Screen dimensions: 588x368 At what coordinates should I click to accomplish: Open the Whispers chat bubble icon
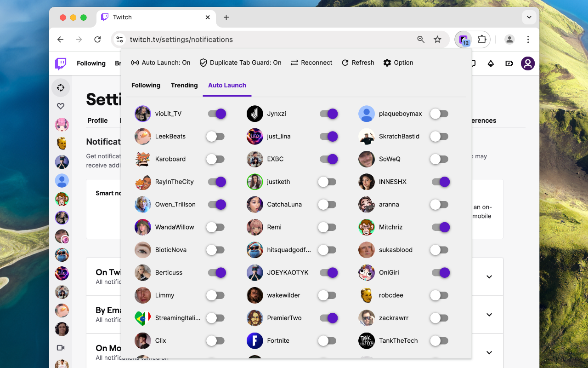click(472, 63)
